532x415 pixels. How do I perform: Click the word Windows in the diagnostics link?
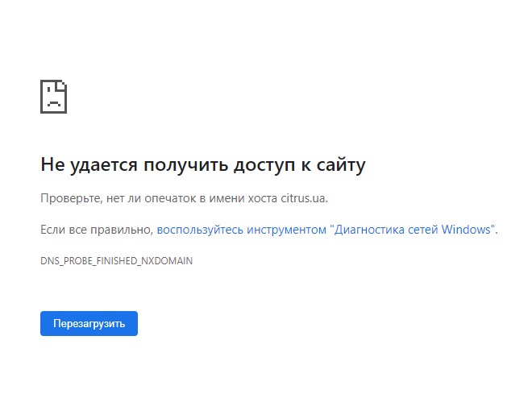(467, 230)
